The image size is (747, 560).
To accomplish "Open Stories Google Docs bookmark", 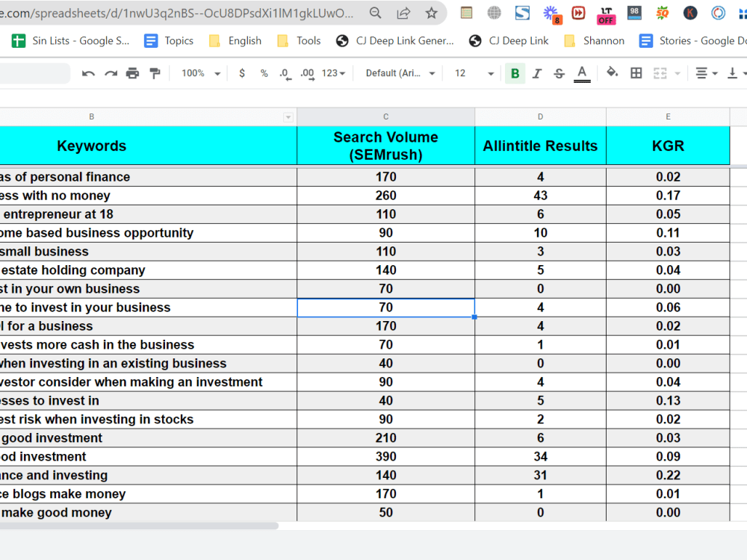I will [692, 41].
